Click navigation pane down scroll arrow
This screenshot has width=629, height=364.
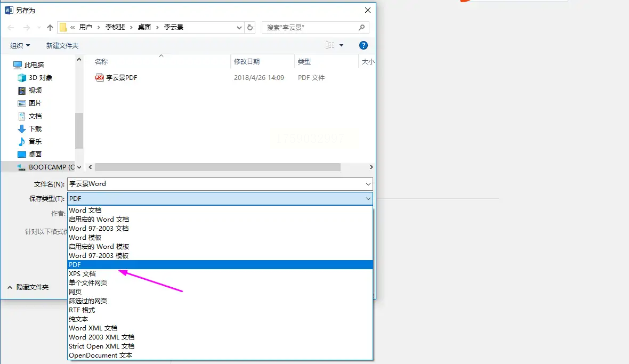[79, 167]
